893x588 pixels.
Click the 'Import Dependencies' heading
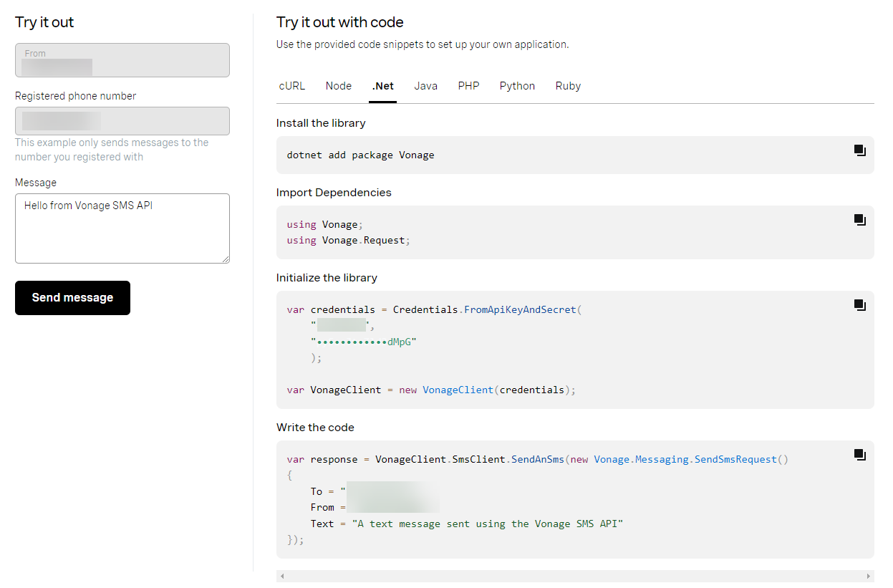(334, 193)
